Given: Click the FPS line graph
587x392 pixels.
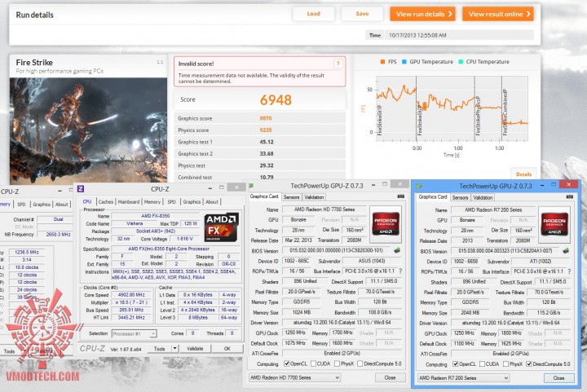Looking at the screenshot, I should (452, 108).
